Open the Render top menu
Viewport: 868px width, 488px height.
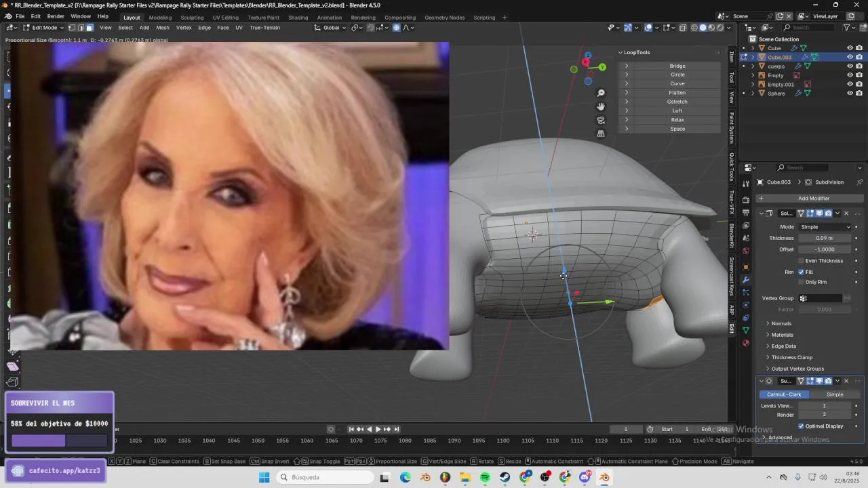pyautogui.click(x=56, y=16)
